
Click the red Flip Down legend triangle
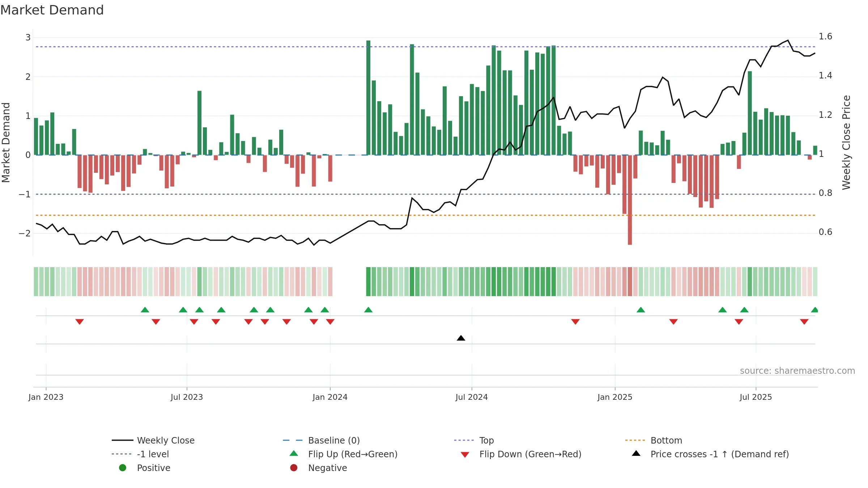click(465, 454)
